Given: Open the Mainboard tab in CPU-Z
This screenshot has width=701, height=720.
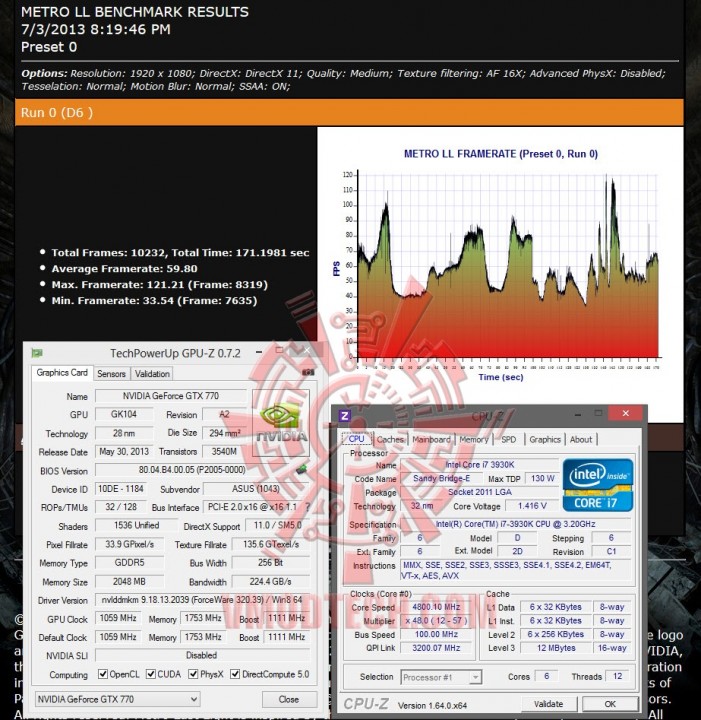Looking at the screenshot, I should (x=431, y=439).
